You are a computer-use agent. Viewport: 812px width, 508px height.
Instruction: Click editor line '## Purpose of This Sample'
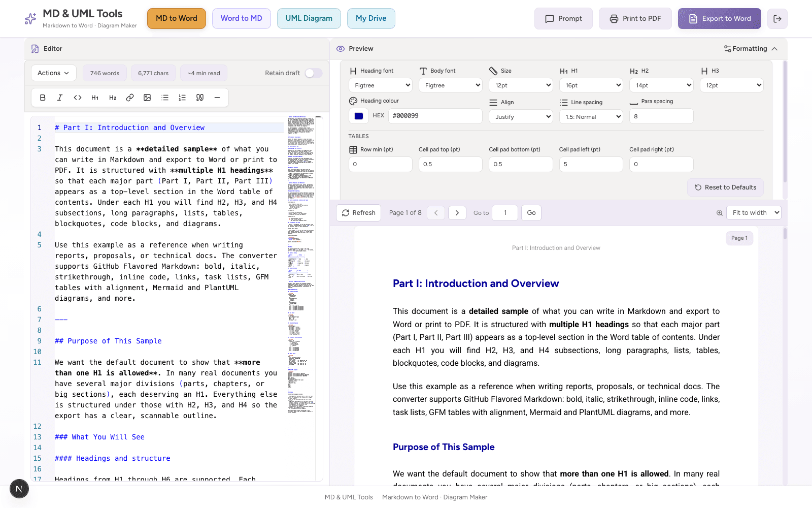pyautogui.click(x=108, y=341)
